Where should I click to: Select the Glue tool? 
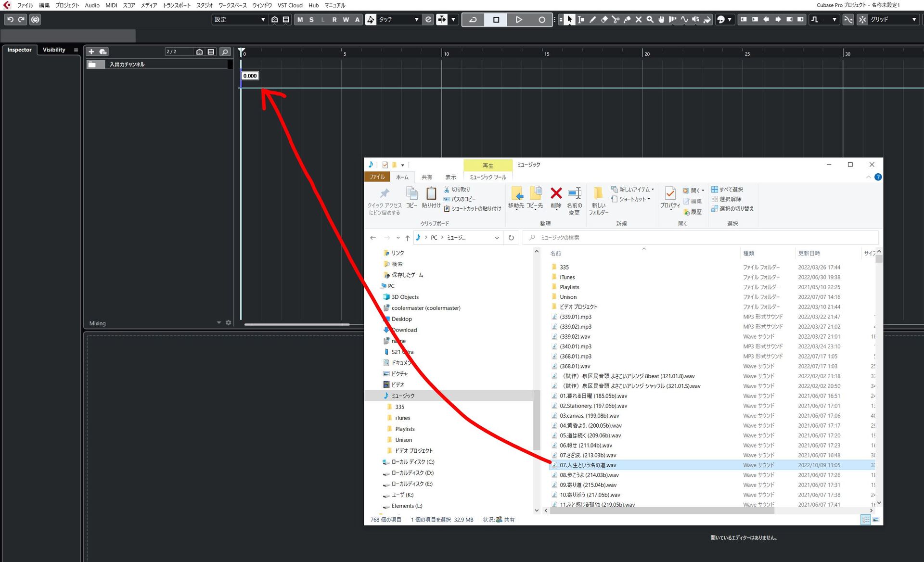tap(627, 20)
